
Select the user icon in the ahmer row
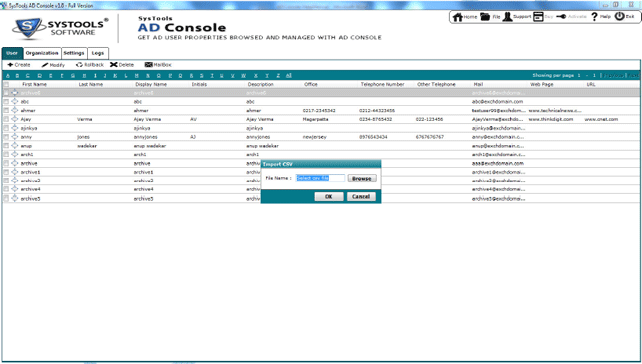pos(15,110)
